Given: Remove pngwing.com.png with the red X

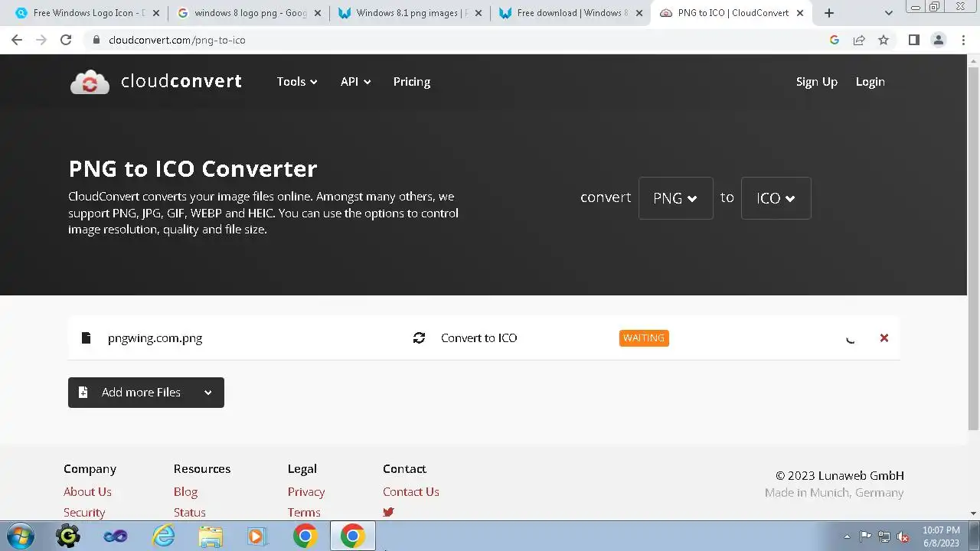Looking at the screenshot, I should (x=884, y=337).
